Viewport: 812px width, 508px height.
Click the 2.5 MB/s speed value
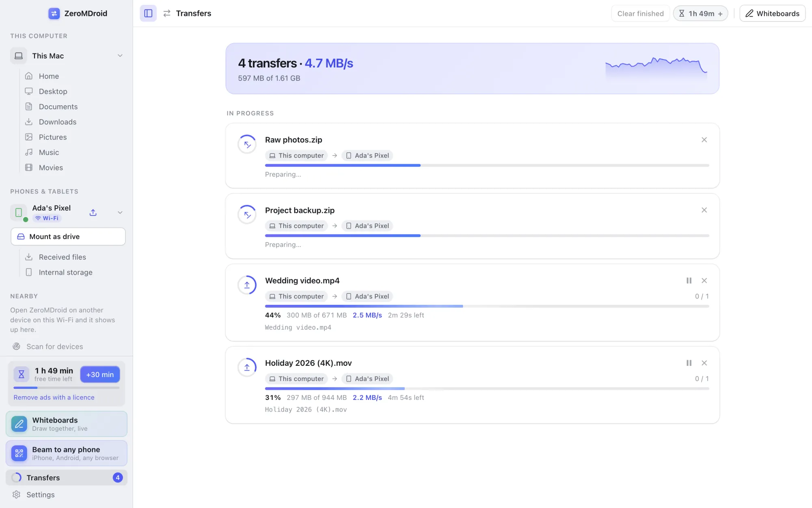tap(367, 315)
